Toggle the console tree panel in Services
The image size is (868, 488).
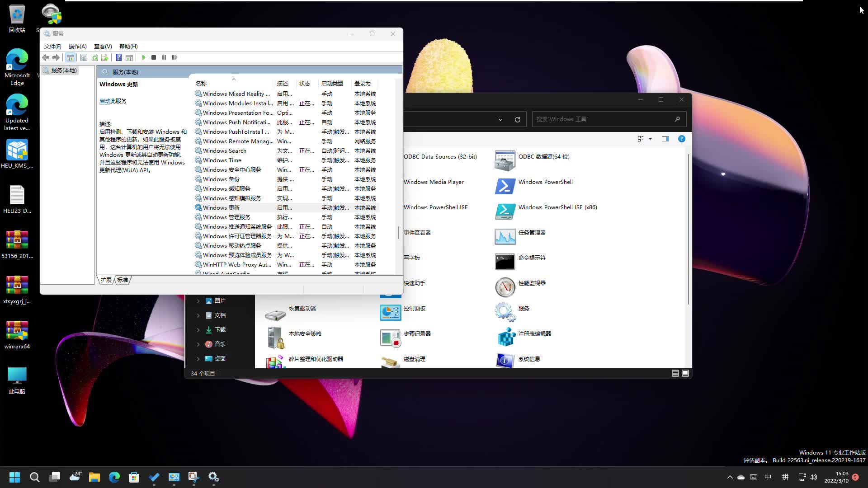[71, 57]
